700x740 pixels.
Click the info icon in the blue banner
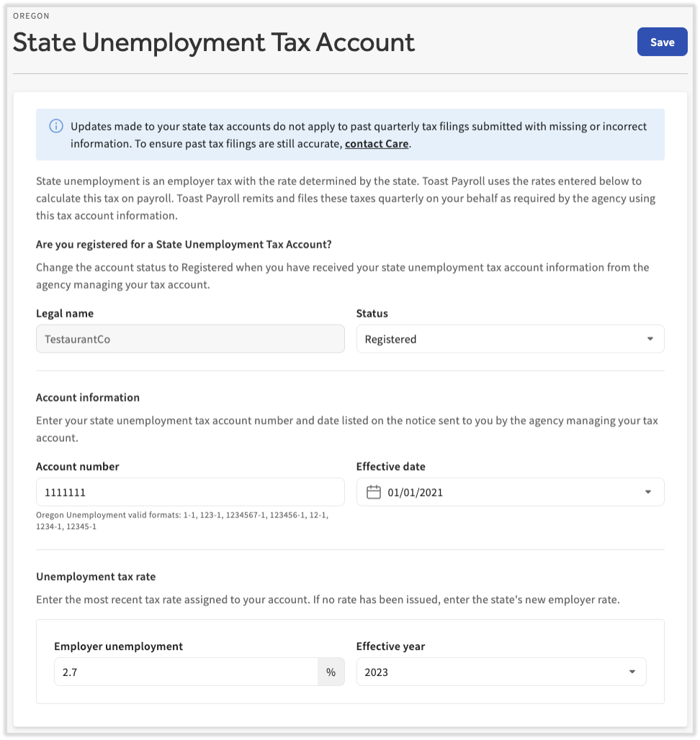(x=56, y=127)
